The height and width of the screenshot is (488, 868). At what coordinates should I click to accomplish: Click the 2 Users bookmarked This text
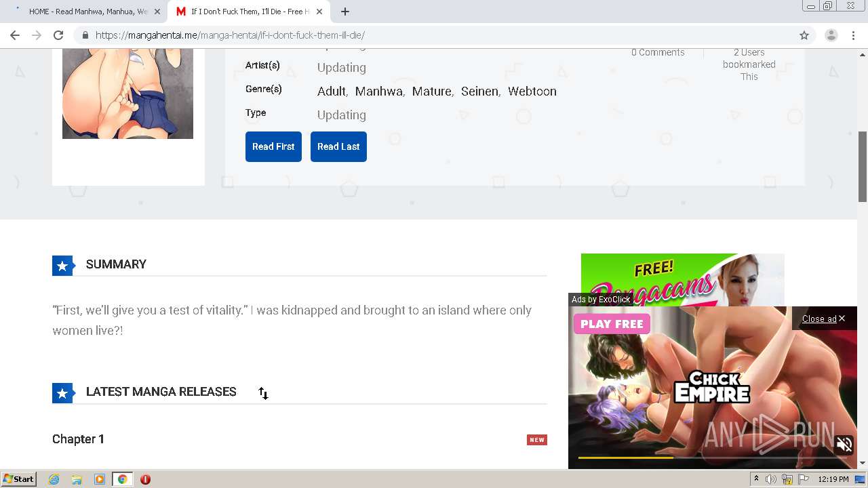tap(749, 64)
